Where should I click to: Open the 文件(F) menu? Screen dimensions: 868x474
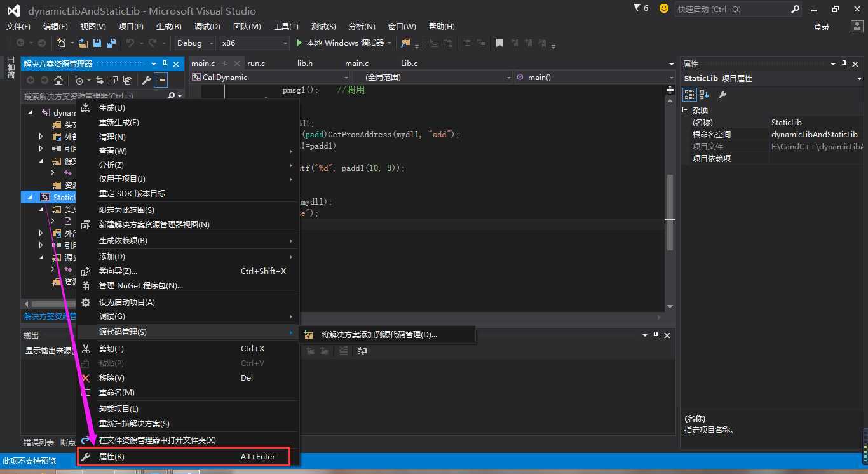click(x=18, y=26)
